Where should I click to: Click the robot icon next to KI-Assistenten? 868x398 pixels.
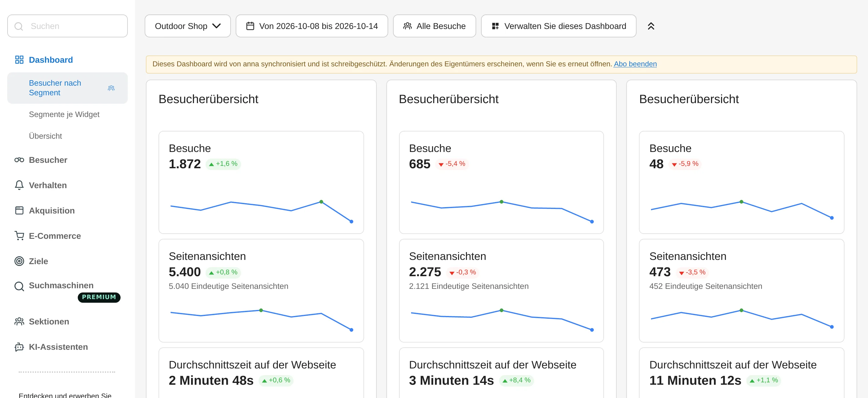(19, 346)
